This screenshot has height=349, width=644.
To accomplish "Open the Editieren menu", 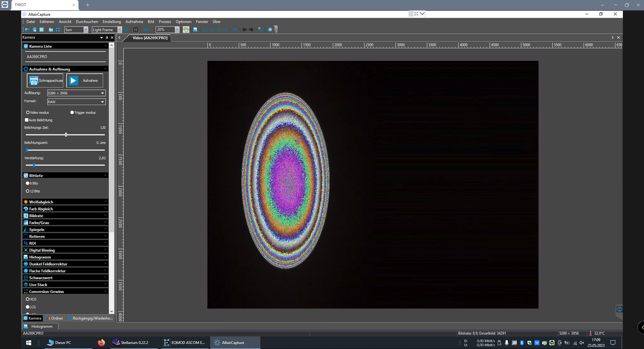I will point(47,21).
